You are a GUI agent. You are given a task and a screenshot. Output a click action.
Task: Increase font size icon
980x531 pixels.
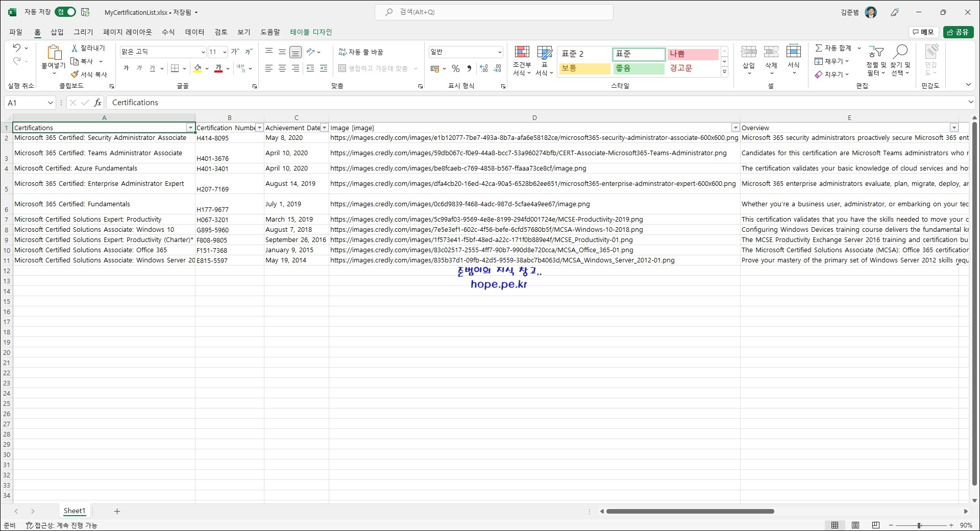pos(235,52)
